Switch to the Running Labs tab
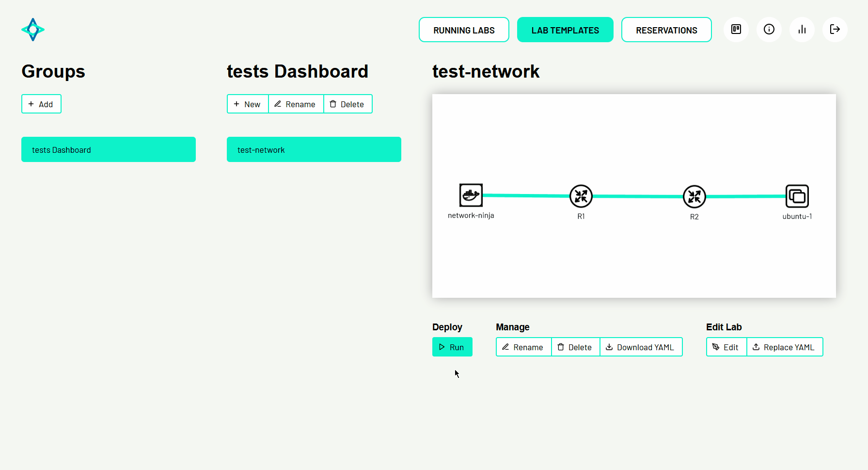This screenshot has width=868, height=470. pyautogui.click(x=463, y=30)
